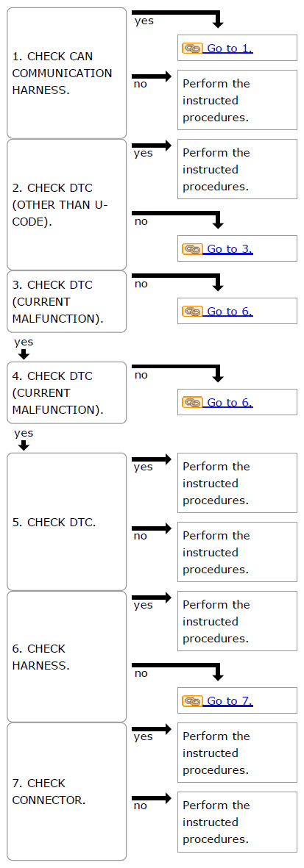Select the "6. CHECK HARNESS." step box

point(66,656)
